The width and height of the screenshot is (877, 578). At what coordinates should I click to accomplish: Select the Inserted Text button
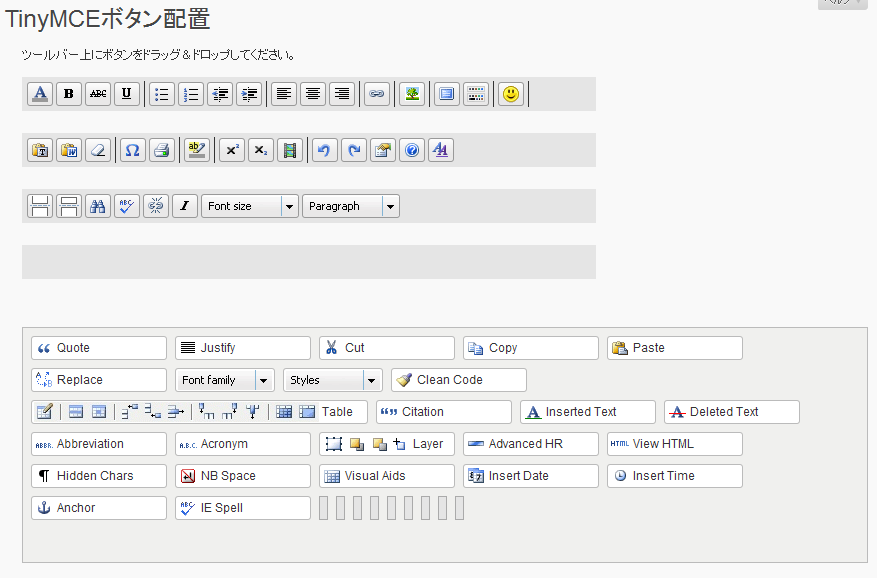point(588,412)
